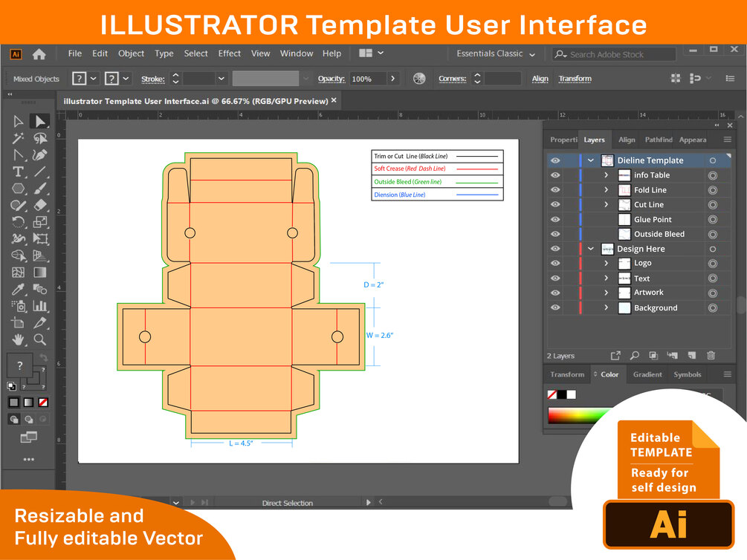Click the Align link in control bar

(540, 79)
